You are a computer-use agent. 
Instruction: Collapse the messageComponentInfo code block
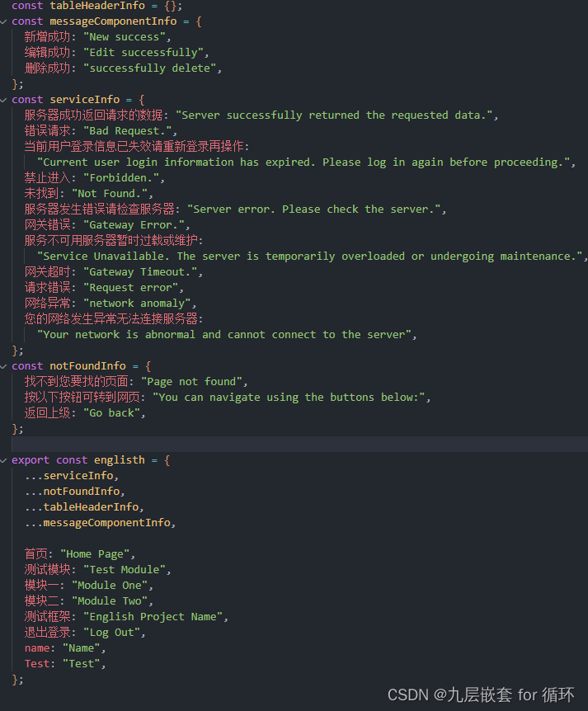tap(3, 21)
